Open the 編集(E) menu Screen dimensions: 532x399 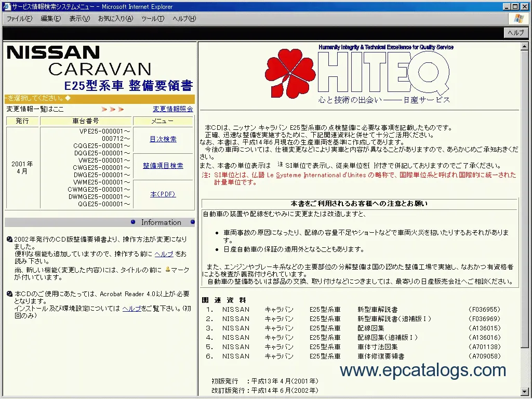tap(50, 19)
